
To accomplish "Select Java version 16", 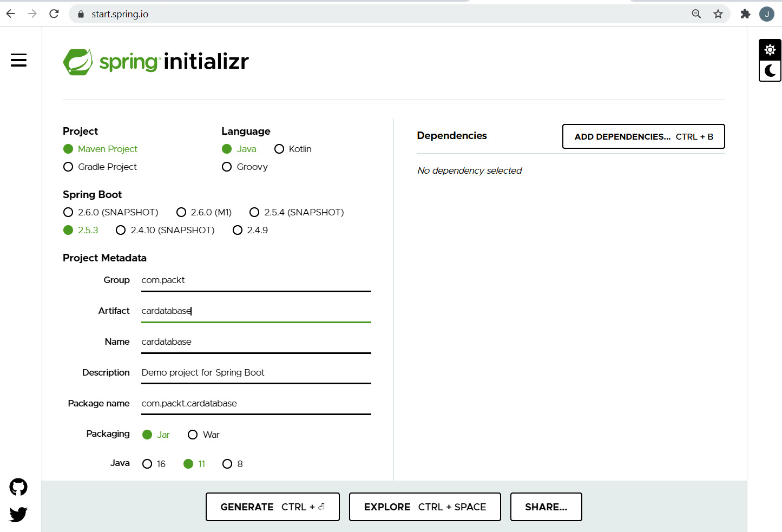I will click(x=154, y=464).
